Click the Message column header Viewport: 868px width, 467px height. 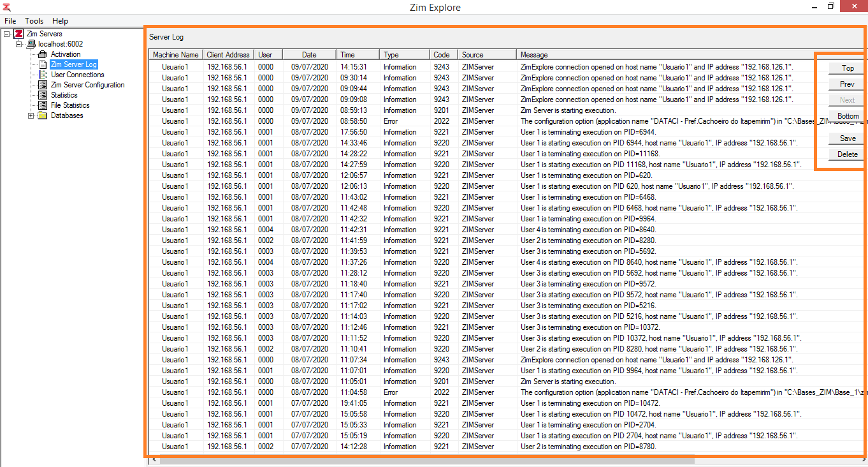click(691, 55)
